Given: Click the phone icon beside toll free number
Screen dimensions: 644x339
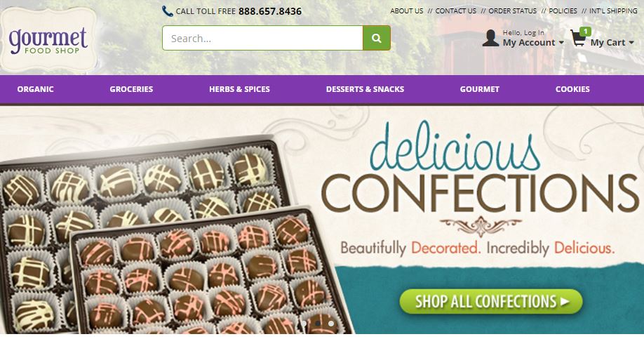Looking at the screenshot, I should click(167, 11).
